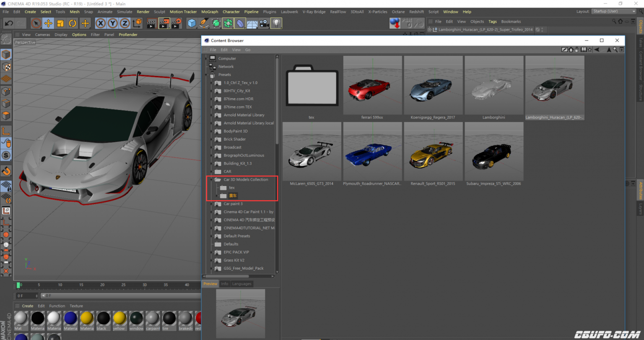
Task: Open the Layout dropdown showing Startup (User)
Action: point(613,12)
